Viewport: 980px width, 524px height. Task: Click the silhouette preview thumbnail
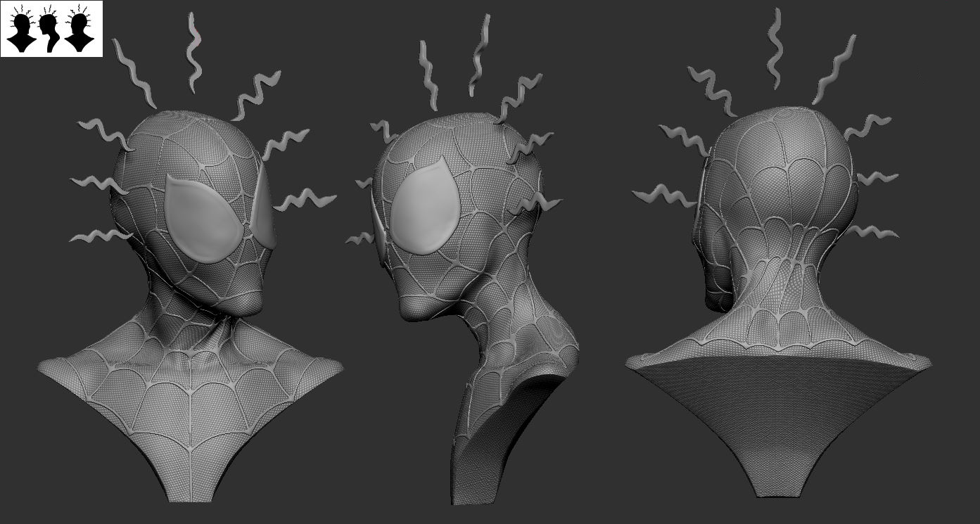point(51,29)
